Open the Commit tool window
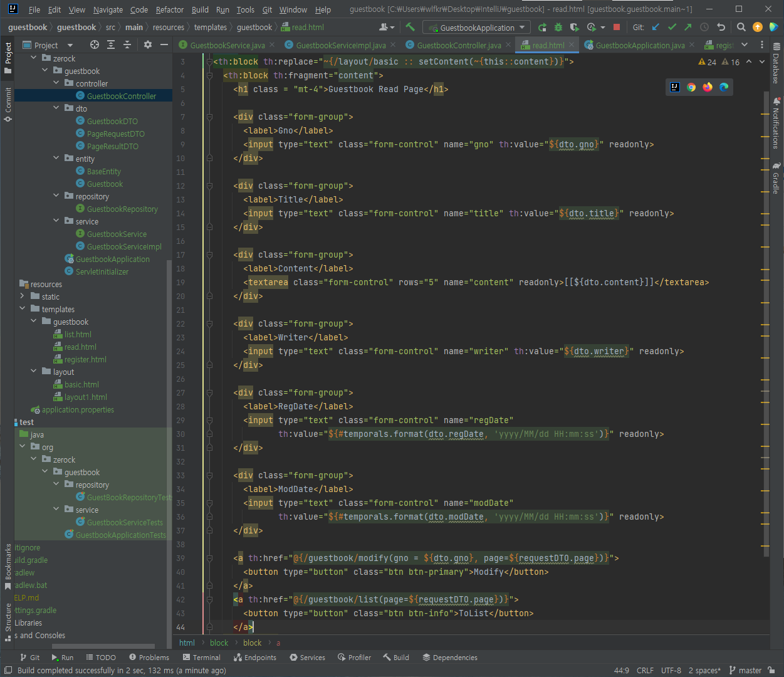The width and height of the screenshot is (784, 677). point(8,104)
